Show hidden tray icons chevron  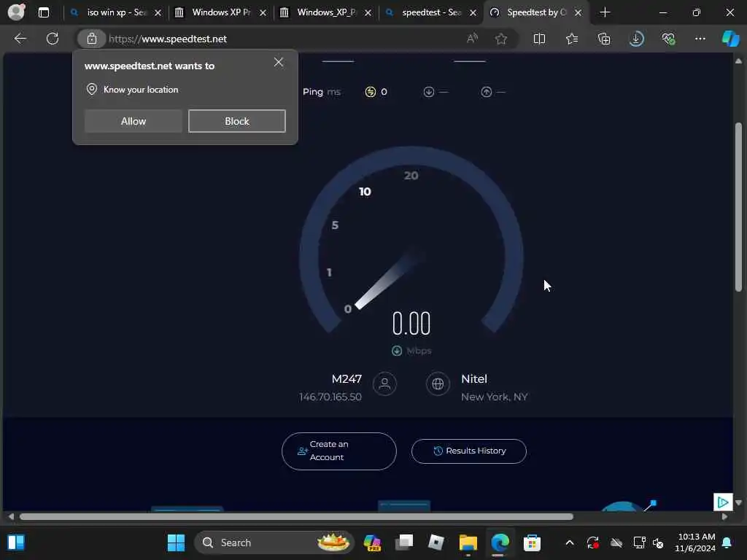coord(569,542)
